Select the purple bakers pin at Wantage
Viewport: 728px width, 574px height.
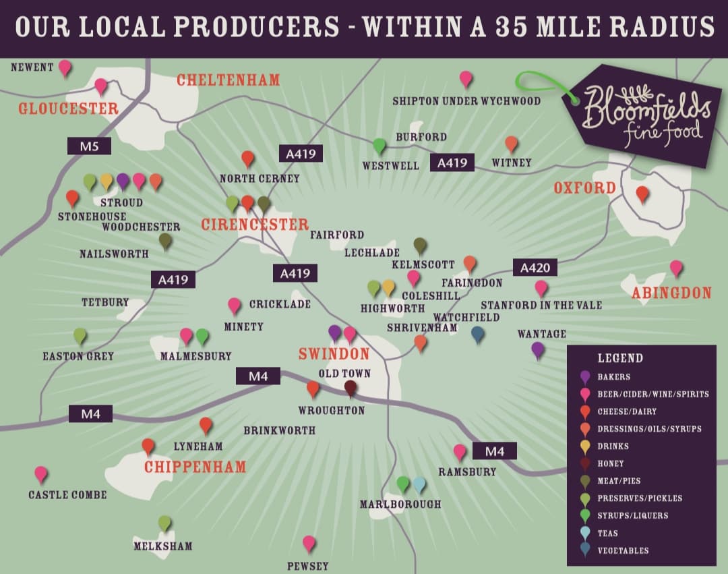pos(537,349)
